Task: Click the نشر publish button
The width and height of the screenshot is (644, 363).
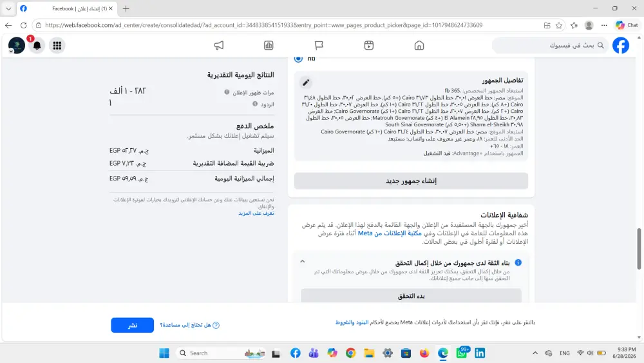Action: point(132,325)
